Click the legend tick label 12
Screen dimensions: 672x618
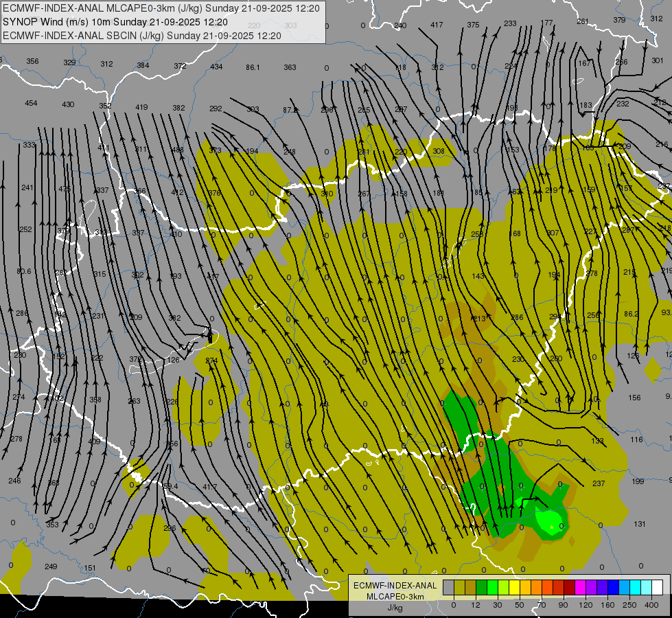[476, 605]
